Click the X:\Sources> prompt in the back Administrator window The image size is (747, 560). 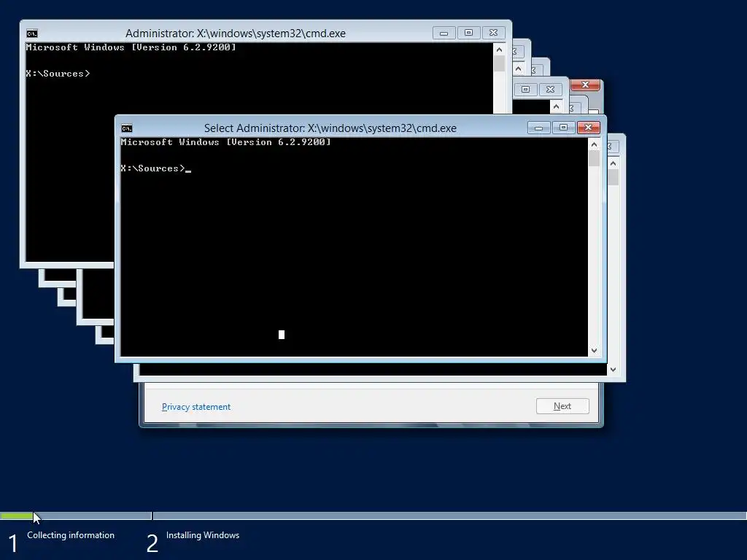click(x=58, y=74)
